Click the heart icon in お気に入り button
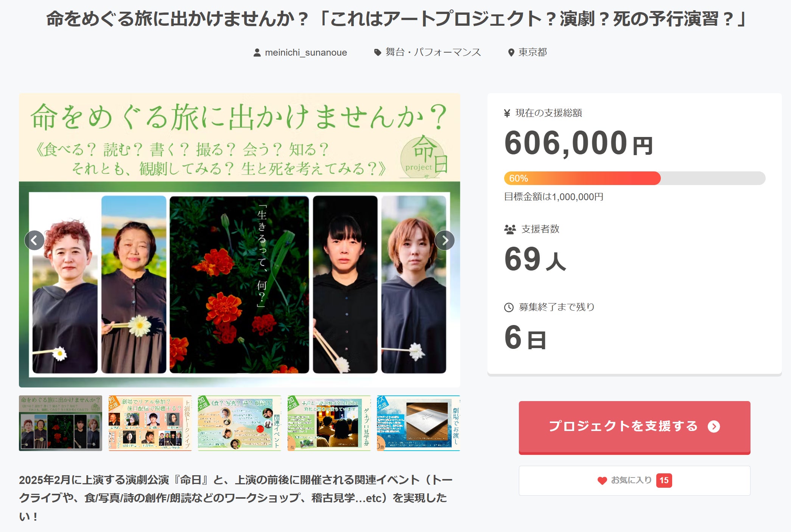791x532 pixels. coord(602,481)
